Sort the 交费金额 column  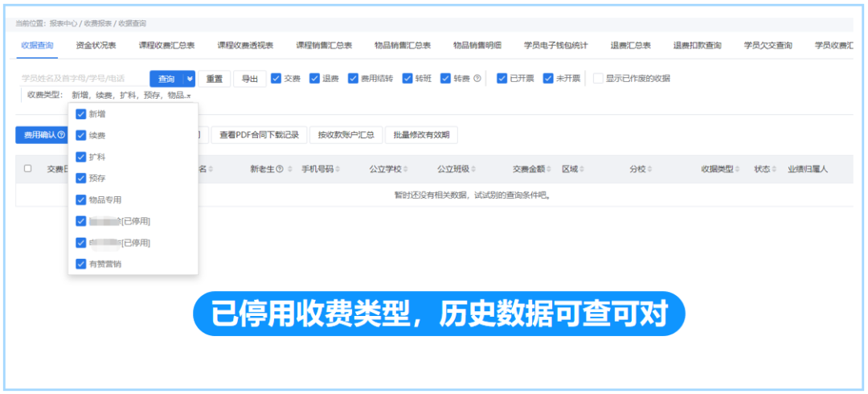pos(549,169)
